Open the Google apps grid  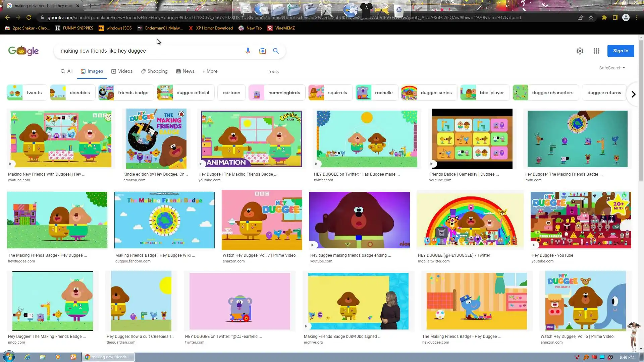(x=596, y=51)
